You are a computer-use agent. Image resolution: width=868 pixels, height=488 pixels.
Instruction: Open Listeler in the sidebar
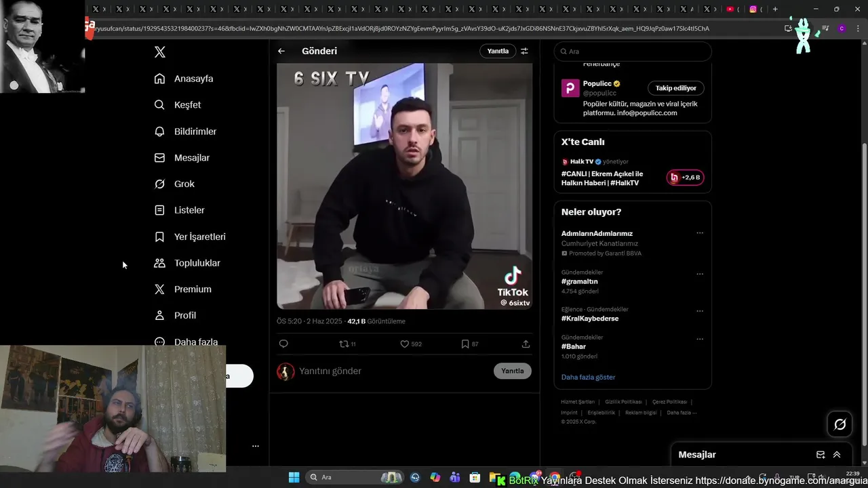pos(180,210)
